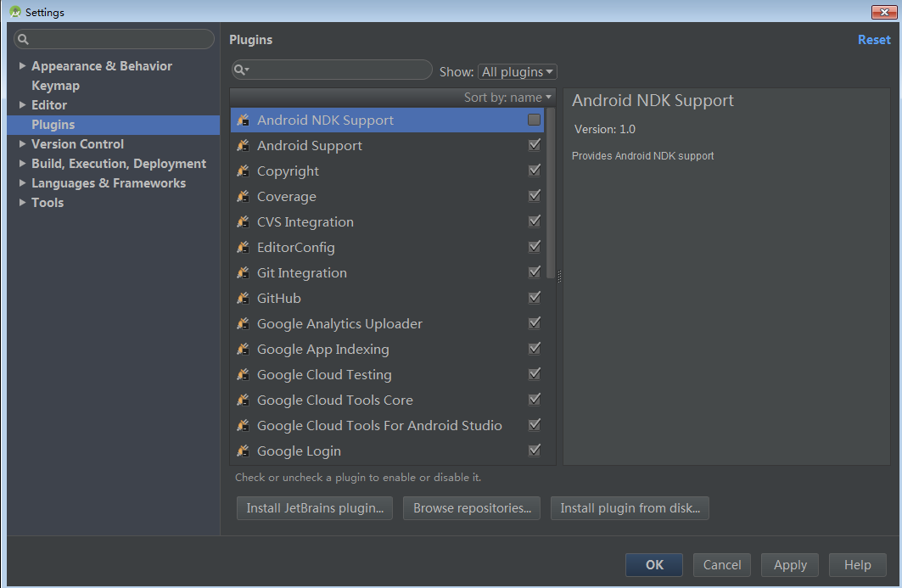Select the Keymap settings entry
Image resolution: width=902 pixels, height=588 pixels.
click(x=55, y=85)
